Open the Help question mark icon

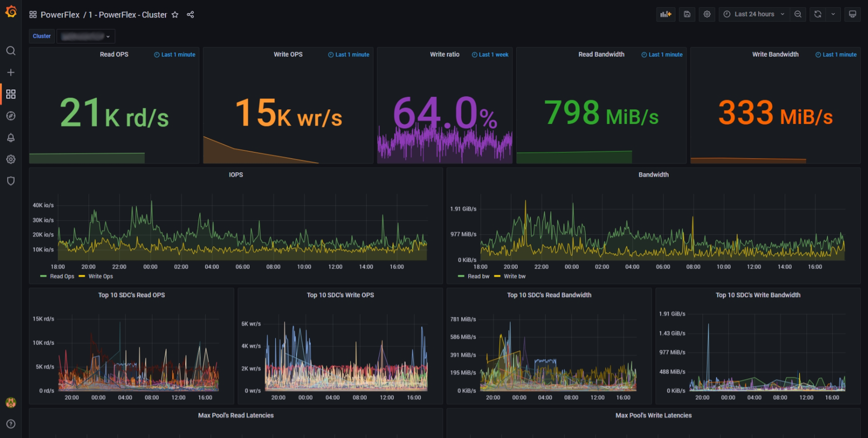point(11,424)
